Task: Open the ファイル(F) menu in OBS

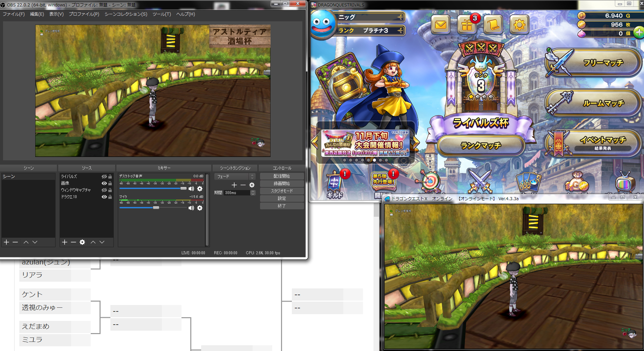Action: 14,14
